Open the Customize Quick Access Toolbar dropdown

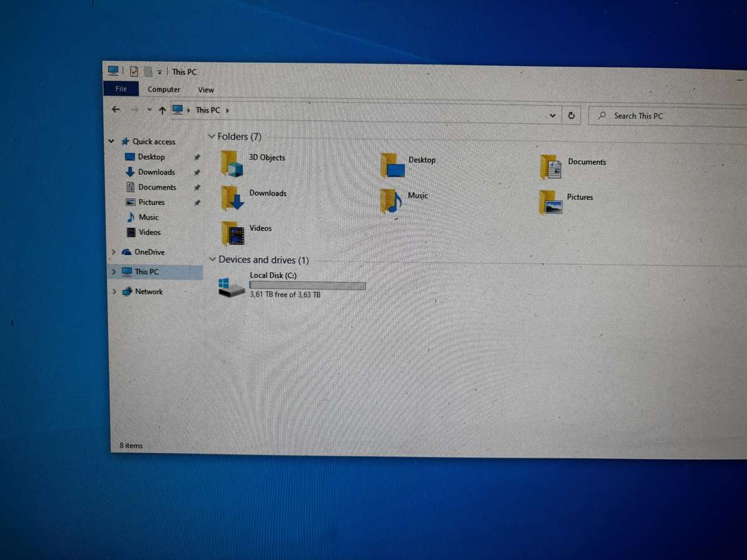pyautogui.click(x=160, y=71)
